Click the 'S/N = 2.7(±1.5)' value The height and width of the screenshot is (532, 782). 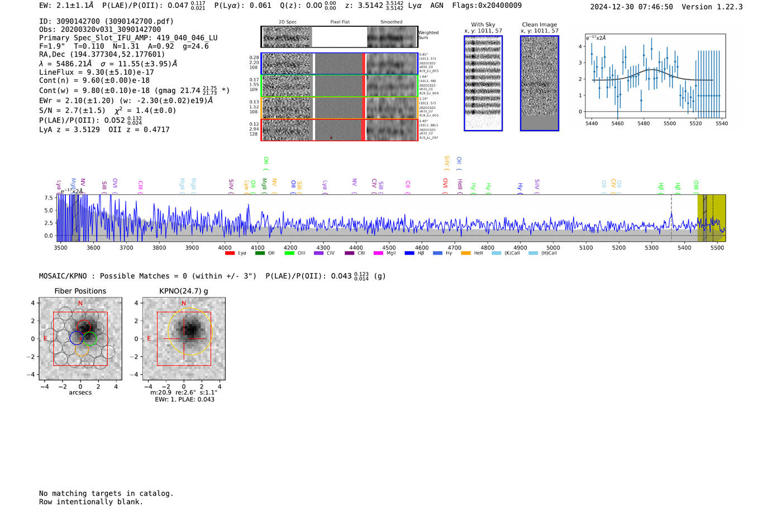(x=72, y=111)
